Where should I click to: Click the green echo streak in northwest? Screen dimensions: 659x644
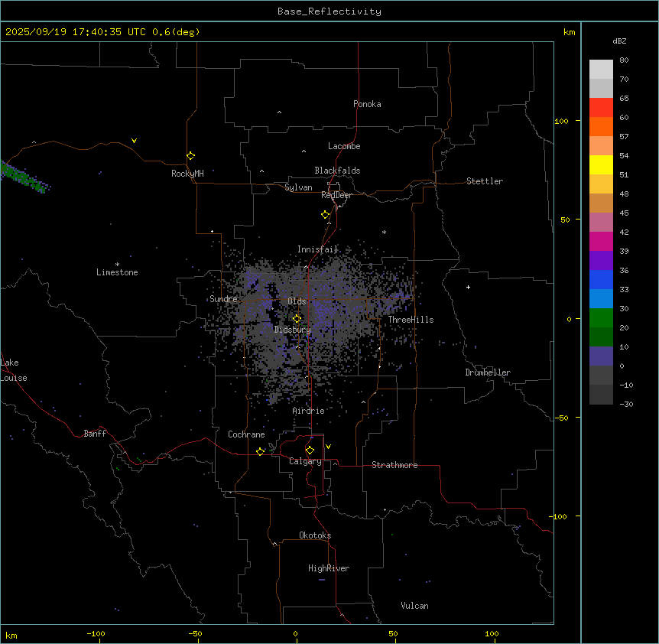pos(23,177)
